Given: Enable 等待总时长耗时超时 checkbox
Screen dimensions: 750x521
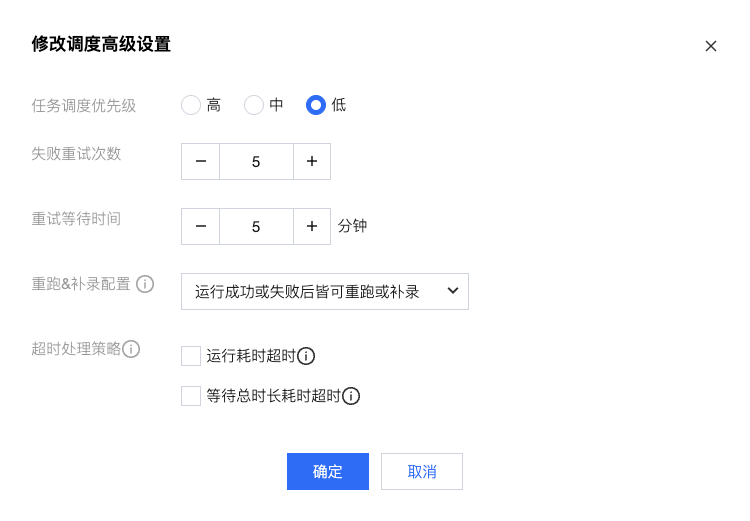Looking at the screenshot, I should pos(191,396).
